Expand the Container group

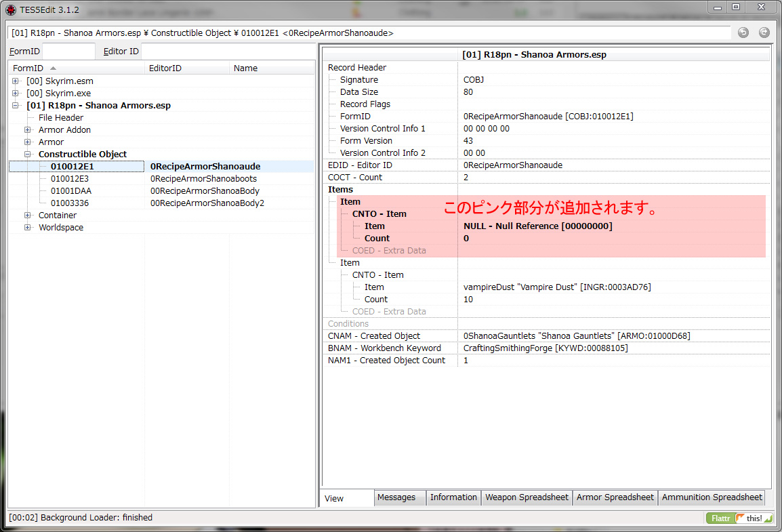[27, 216]
